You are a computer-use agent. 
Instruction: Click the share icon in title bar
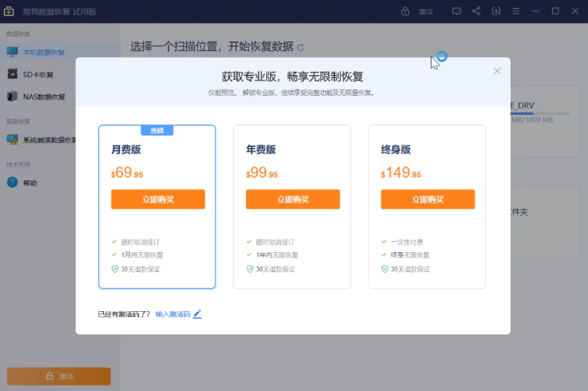(x=476, y=11)
